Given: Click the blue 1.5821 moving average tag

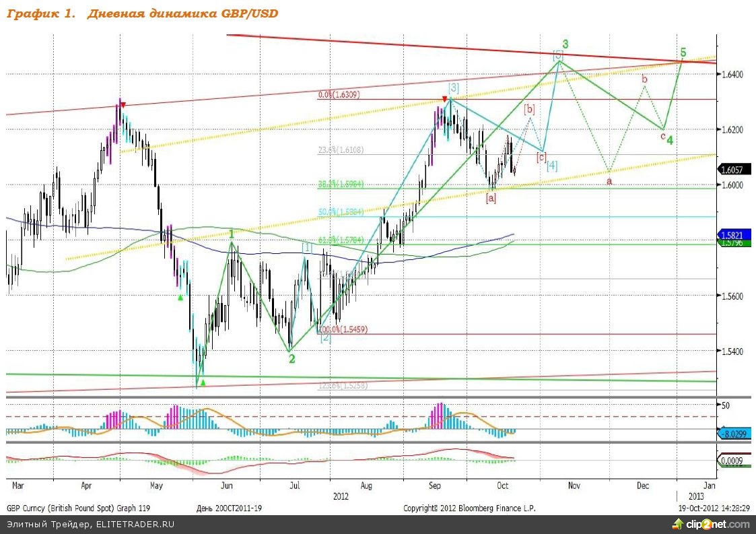Looking at the screenshot, I should click(x=733, y=235).
